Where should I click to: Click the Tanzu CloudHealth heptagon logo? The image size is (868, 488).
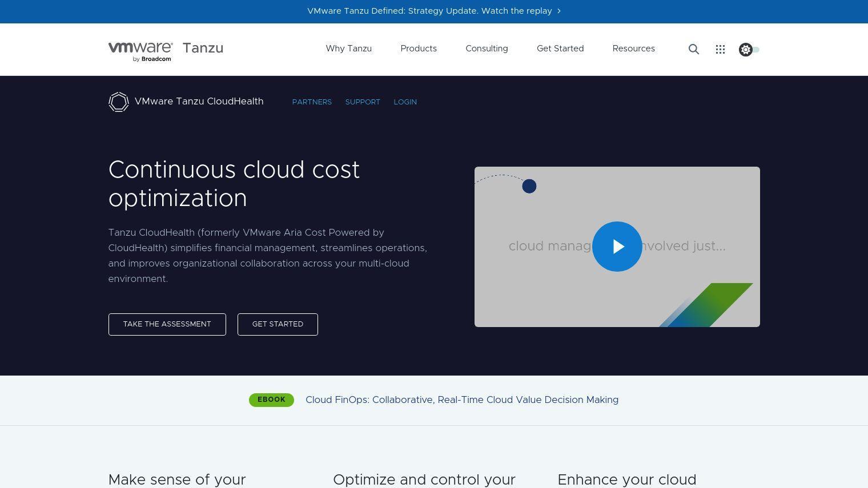tap(119, 102)
